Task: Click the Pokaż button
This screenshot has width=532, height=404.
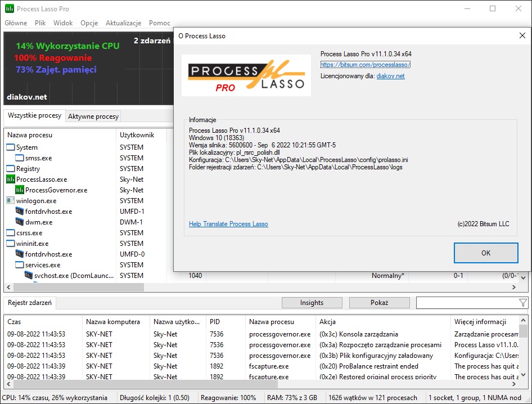Action: click(x=380, y=303)
